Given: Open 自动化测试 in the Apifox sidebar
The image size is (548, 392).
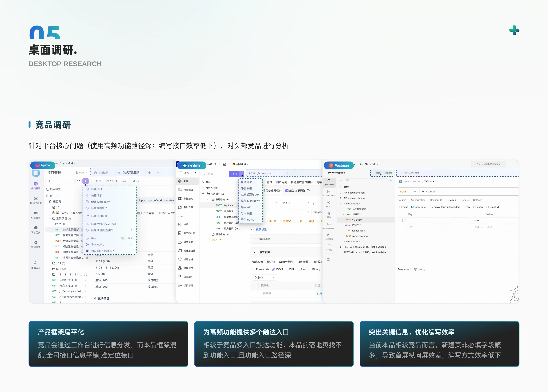Looking at the screenshot, I should coord(36,200).
